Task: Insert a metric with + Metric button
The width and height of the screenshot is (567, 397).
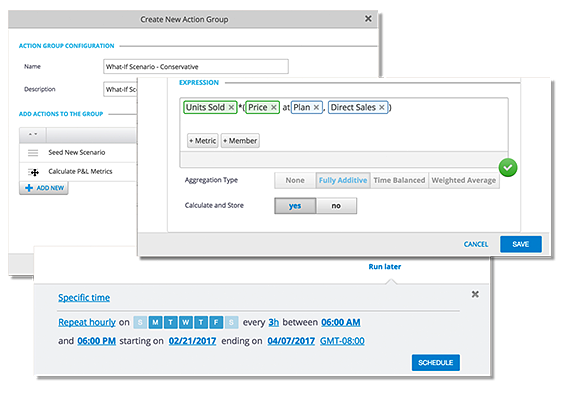Action: 202,141
